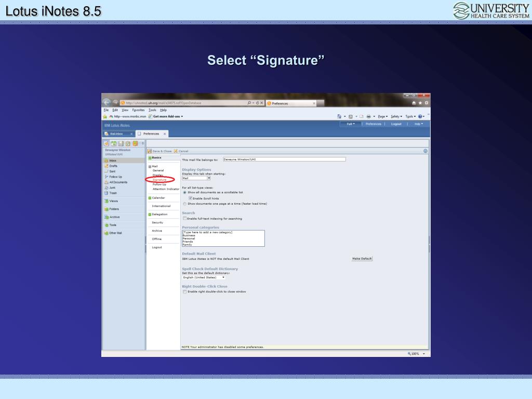Click the help icon at preferences panel right
This screenshot has width=532, height=399.
click(425, 151)
